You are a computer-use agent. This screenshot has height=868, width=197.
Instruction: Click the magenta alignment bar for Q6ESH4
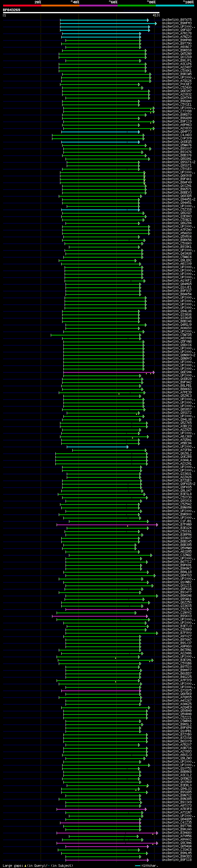point(109,372)
